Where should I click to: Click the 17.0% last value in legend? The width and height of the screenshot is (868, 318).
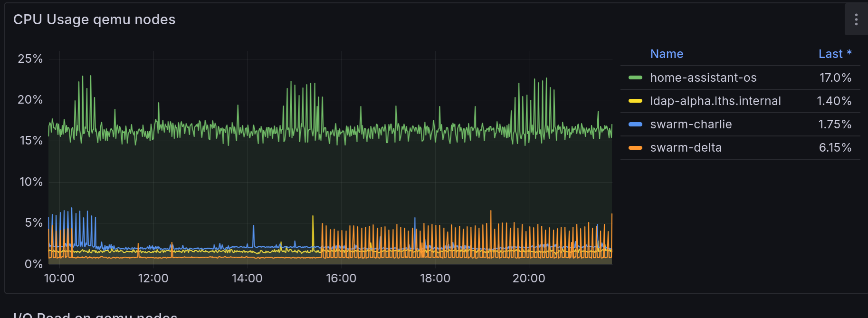[x=835, y=77]
